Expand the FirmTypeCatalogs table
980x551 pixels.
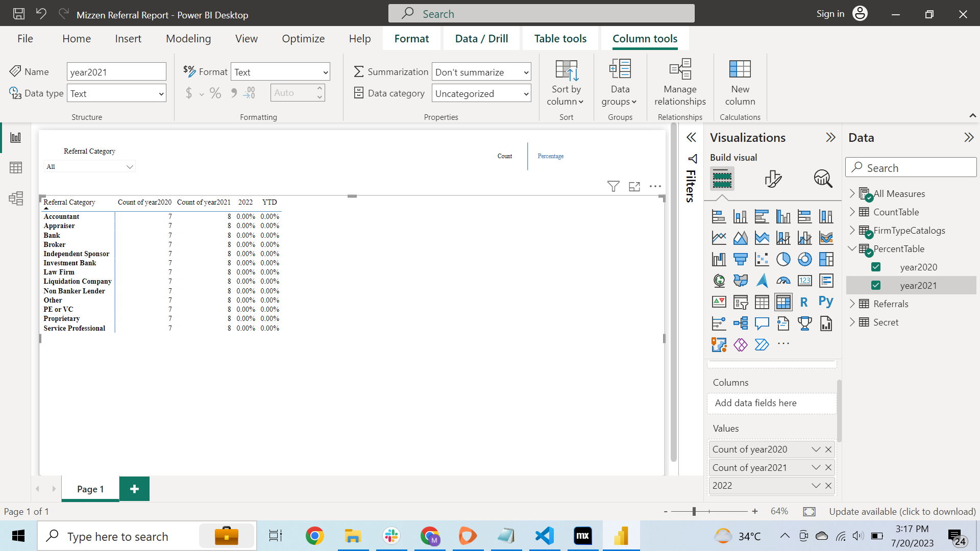click(x=852, y=230)
